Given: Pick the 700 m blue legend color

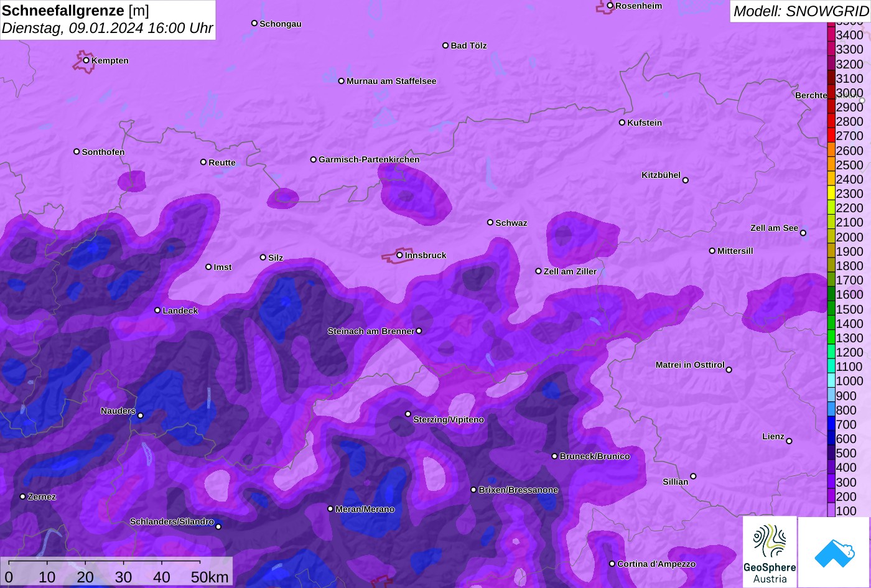Looking at the screenshot, I should pyautogui.click(x=831, y=424).
